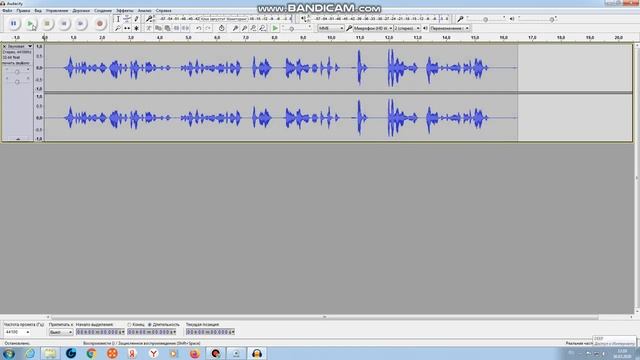This screenshot has height=360, width=640.
Task: Click the Fit Selection zoom icon
Action: tap(253, 28)
